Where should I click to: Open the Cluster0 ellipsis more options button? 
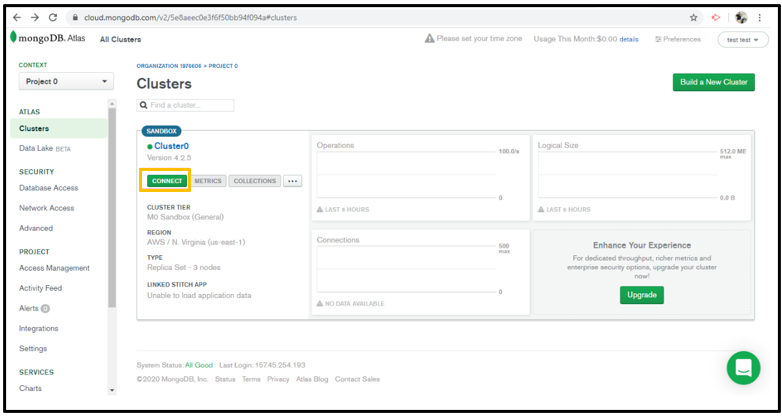tap(292, 181)
